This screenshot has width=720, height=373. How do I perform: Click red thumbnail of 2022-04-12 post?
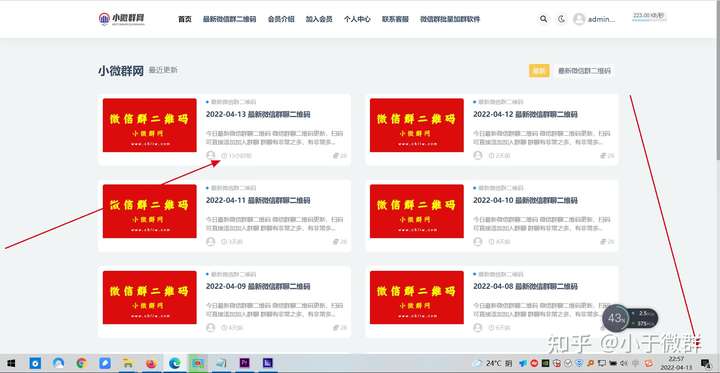[x=416, y=125]
